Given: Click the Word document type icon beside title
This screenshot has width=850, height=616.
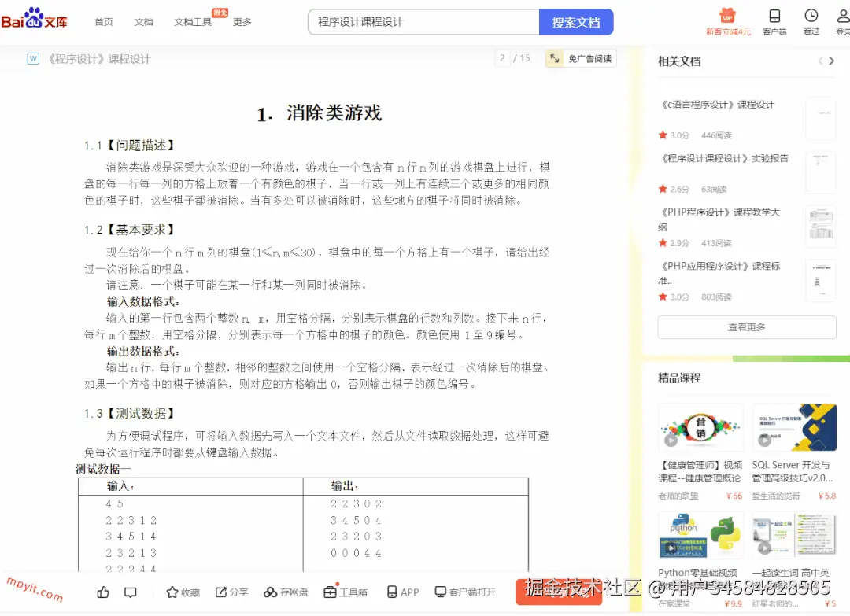Looking at the screenshot, I should (33, 58).
